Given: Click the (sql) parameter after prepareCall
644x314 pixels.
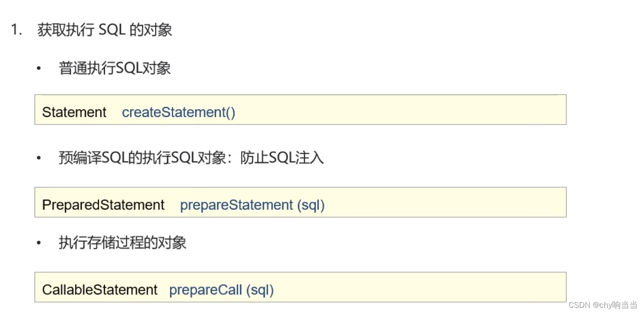Looking at the screenshot, I should coord(260,290).
